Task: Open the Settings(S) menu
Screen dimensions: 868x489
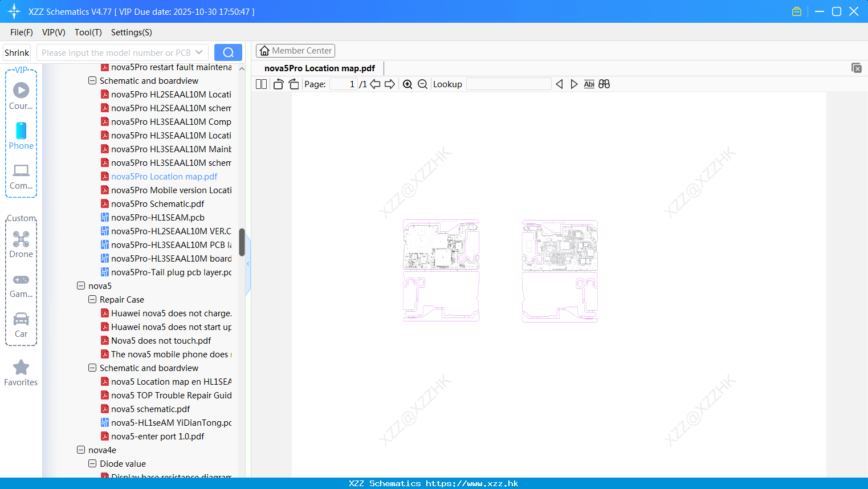Action: point(132,32)
